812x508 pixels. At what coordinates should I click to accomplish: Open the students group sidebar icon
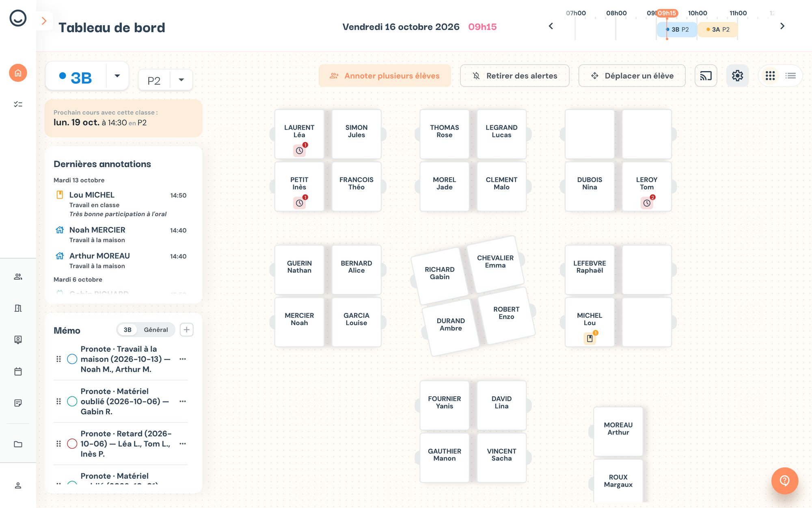[18, 277]
